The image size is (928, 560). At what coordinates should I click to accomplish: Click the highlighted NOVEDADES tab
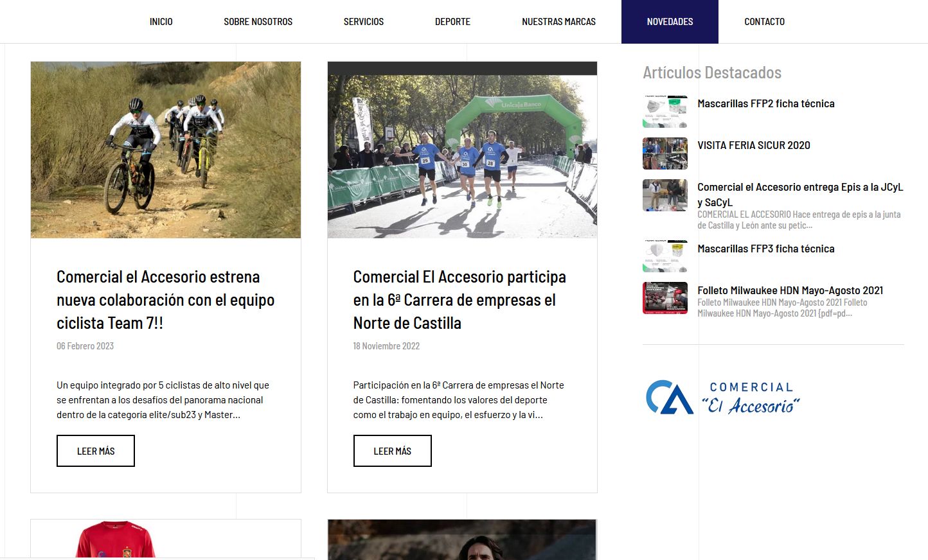pos(670,22)
